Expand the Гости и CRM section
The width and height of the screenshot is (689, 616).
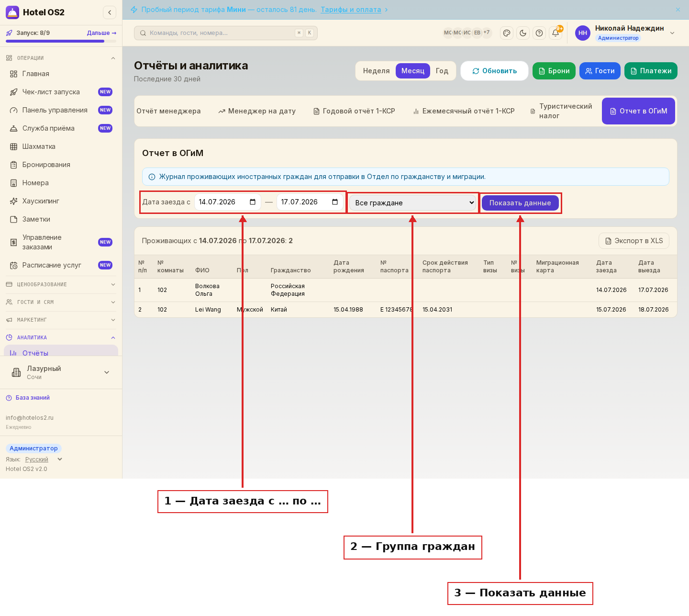coord(61,302)
